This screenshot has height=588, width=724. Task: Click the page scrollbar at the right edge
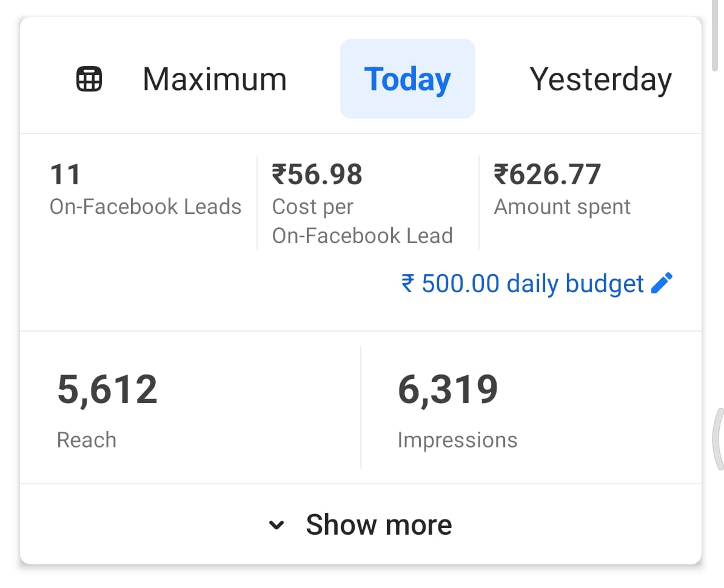(716, 36)
